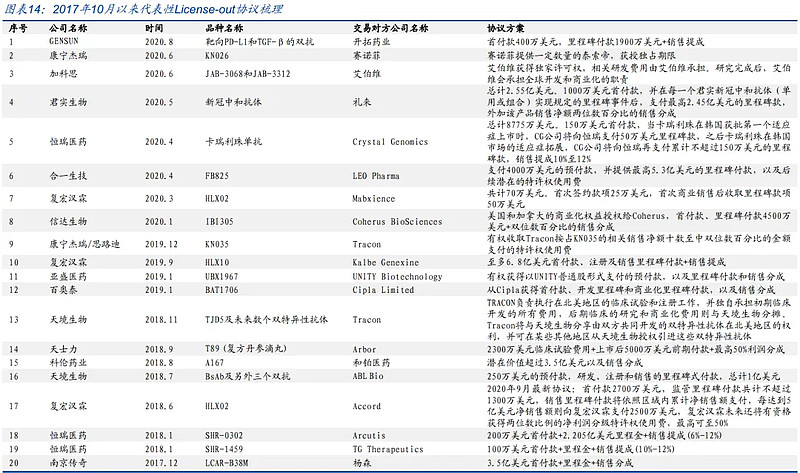Image resolution: width=800 pixels, height=473 pixels.
Task: Click product 'FB825'
Action: 217,176
